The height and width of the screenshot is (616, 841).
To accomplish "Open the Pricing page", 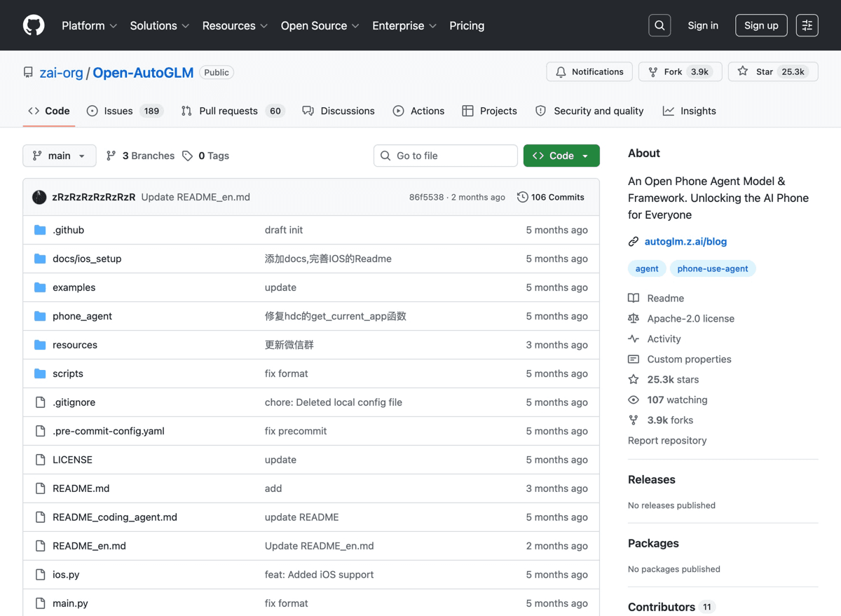I will (467, 25).
